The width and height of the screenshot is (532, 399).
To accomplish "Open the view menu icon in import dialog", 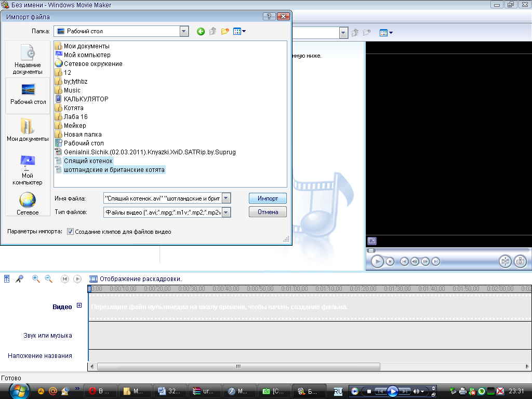I will click(x=239, y=32).
